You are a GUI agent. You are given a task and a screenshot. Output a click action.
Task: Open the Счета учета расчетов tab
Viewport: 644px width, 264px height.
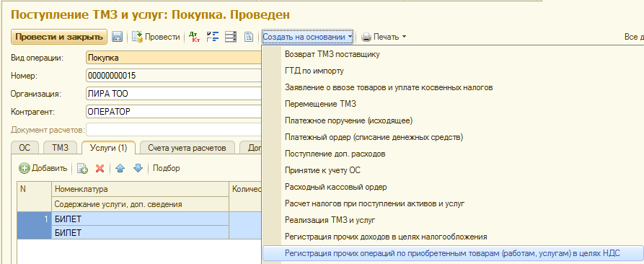click(x=187, y=148)
